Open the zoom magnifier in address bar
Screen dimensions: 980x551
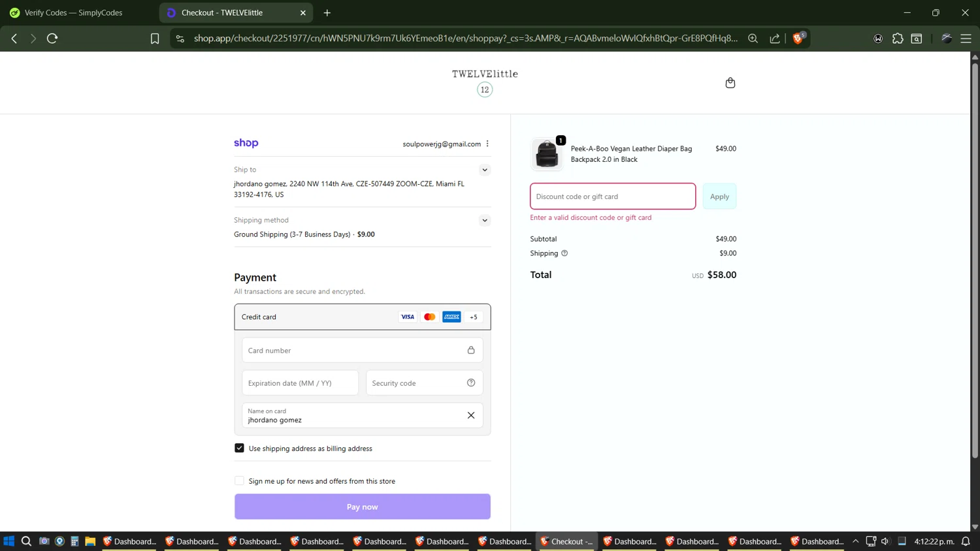coord(753,39)
